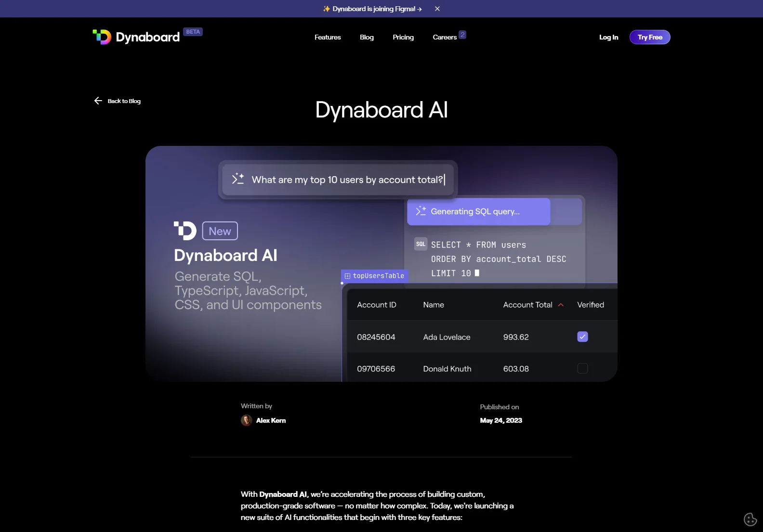Click the author name Alex Kern
Screen dimensions: 763x532
(271, 420)
